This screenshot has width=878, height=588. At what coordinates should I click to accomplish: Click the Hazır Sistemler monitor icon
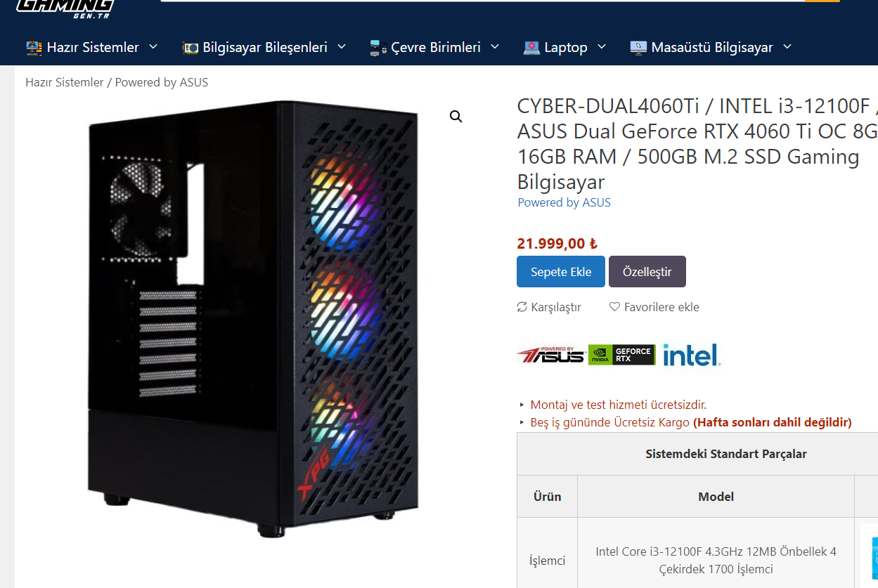coord(34,48)
